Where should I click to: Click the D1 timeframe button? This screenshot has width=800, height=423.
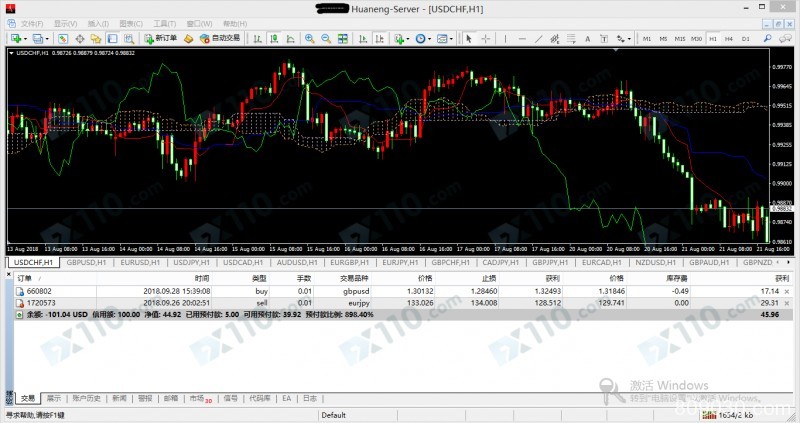745,39
